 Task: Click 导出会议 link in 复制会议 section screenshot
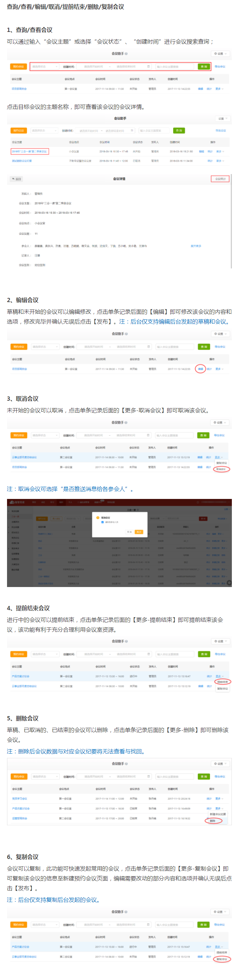coord(219,925)
